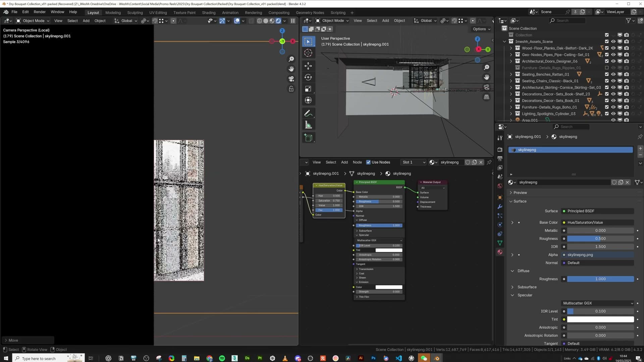
Task: Select the skylinepng material slot
Action: point(571,150)
